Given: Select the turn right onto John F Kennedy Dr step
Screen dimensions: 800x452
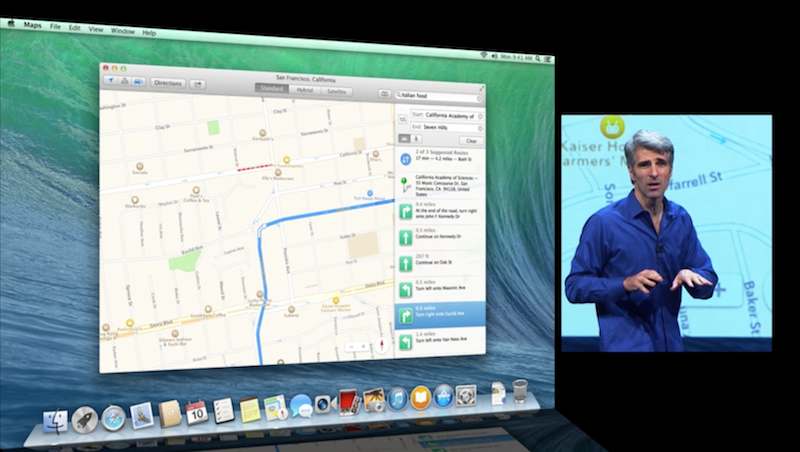Looking at the screenshot, I should [x=440, y=212].
